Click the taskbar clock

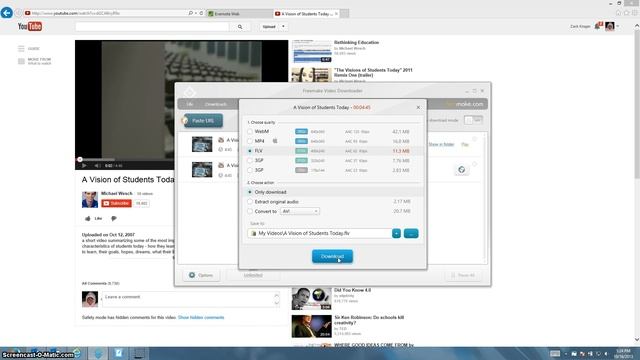623,353
